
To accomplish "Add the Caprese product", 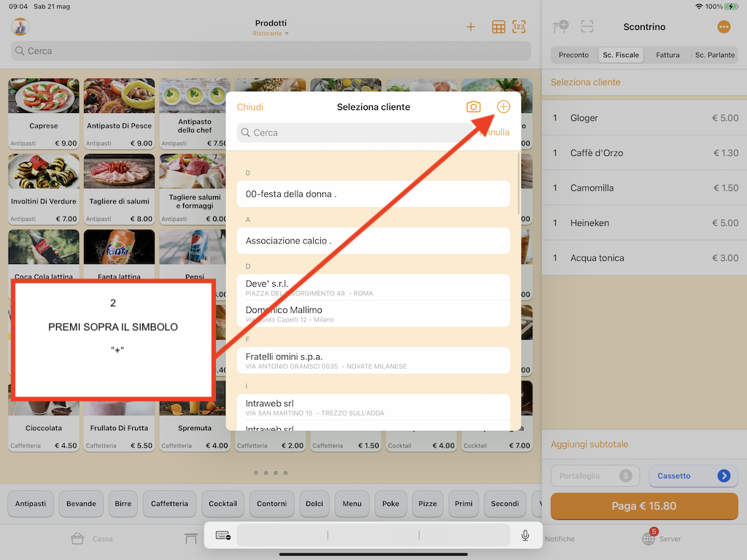I will (44, 113).
